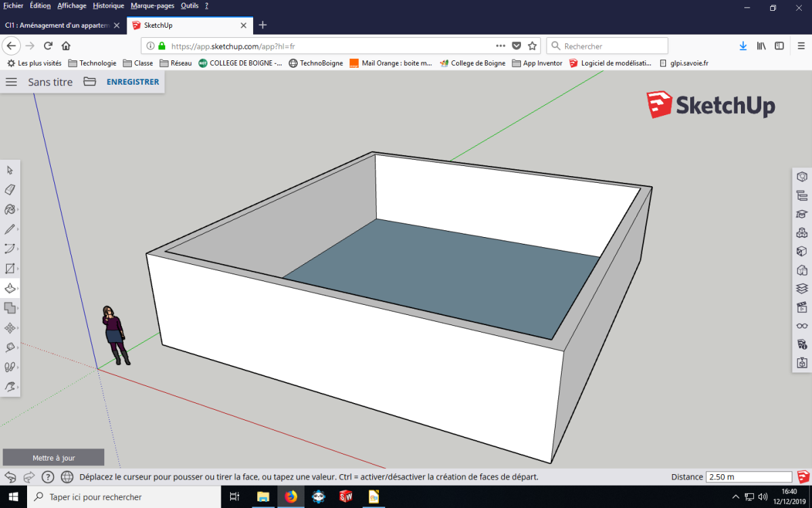Open File Explorer from the taskbar
Viewport: 812px width, 508px height.
(263, 497)
